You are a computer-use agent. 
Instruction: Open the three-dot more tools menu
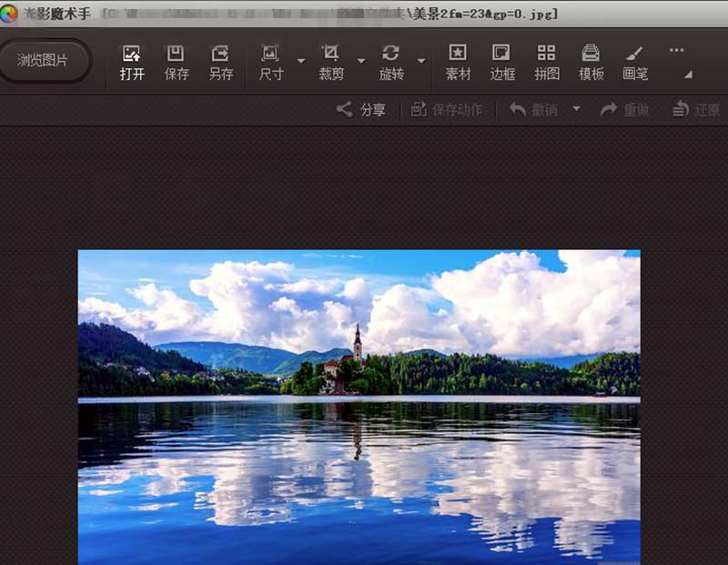coord(676,51)
